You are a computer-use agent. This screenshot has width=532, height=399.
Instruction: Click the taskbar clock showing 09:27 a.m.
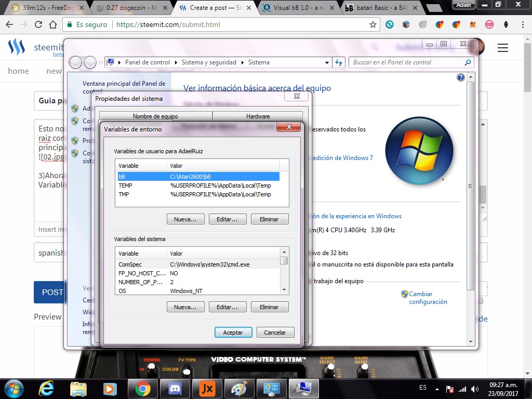click(503, 389)
